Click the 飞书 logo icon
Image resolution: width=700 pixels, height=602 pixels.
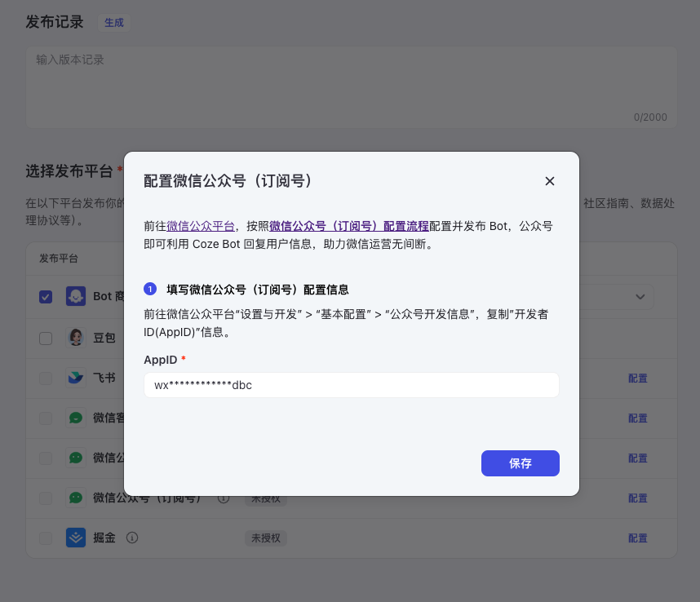(76, 378)
